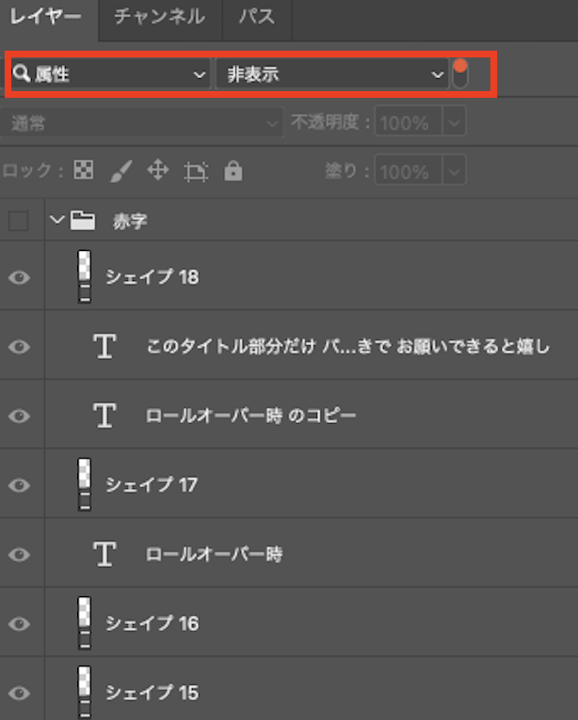Click the text icon of ロールオーバー時 のコピー
This screenshot has width=578, height=720.
105,415
